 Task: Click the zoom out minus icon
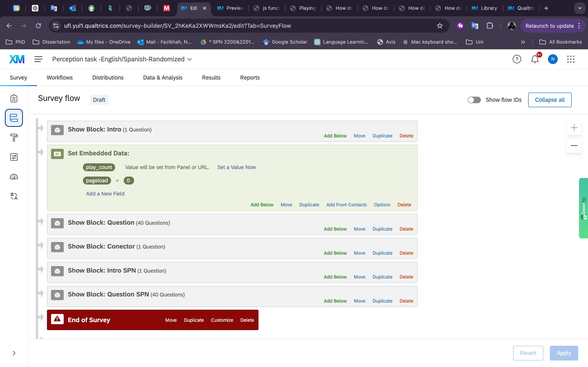[x=574, y=146]
